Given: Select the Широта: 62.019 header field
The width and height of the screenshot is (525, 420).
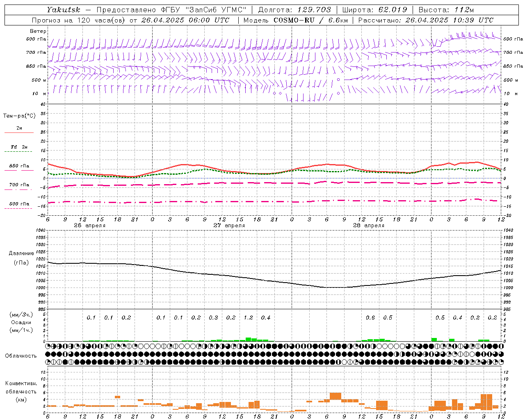Looking at the screenshot, I should tap(374, 10).
